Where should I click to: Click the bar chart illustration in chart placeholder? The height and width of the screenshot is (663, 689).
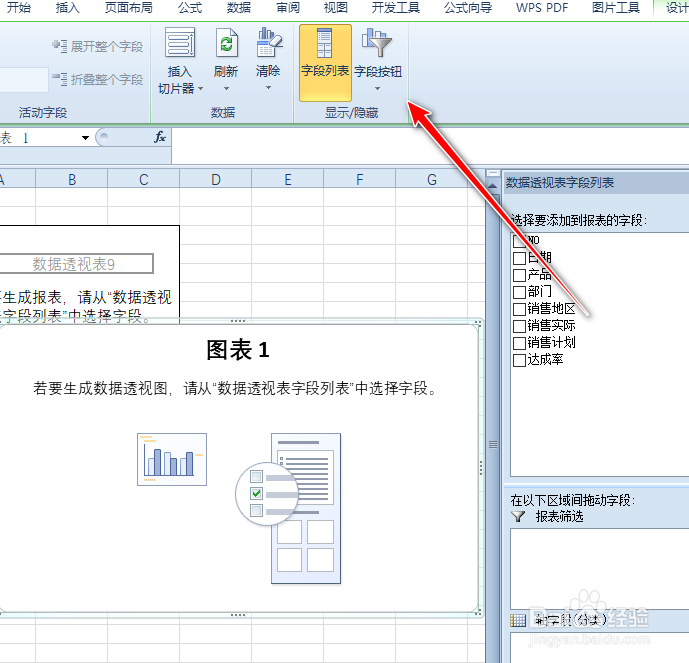[172, 459]
